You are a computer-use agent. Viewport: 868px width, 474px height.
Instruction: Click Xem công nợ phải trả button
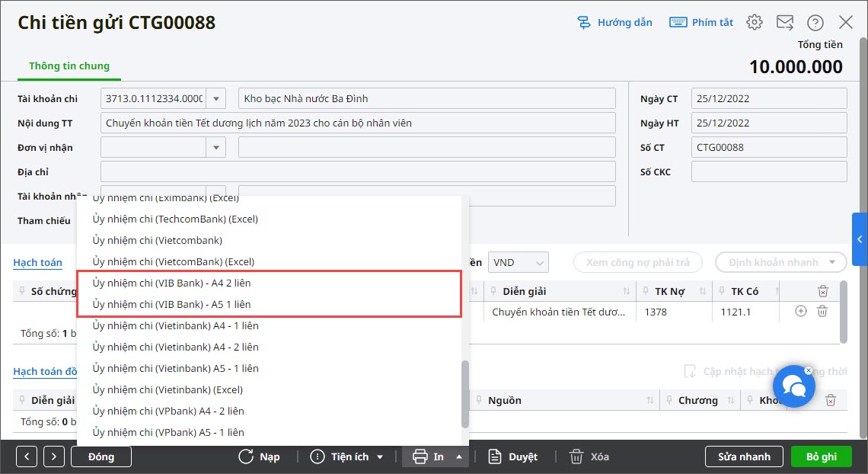click(638, 262)
